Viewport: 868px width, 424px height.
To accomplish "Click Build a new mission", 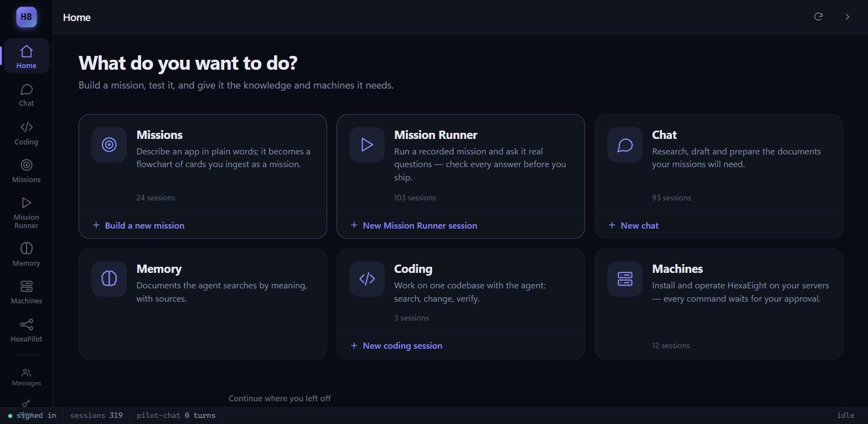I will click(138, 225).
